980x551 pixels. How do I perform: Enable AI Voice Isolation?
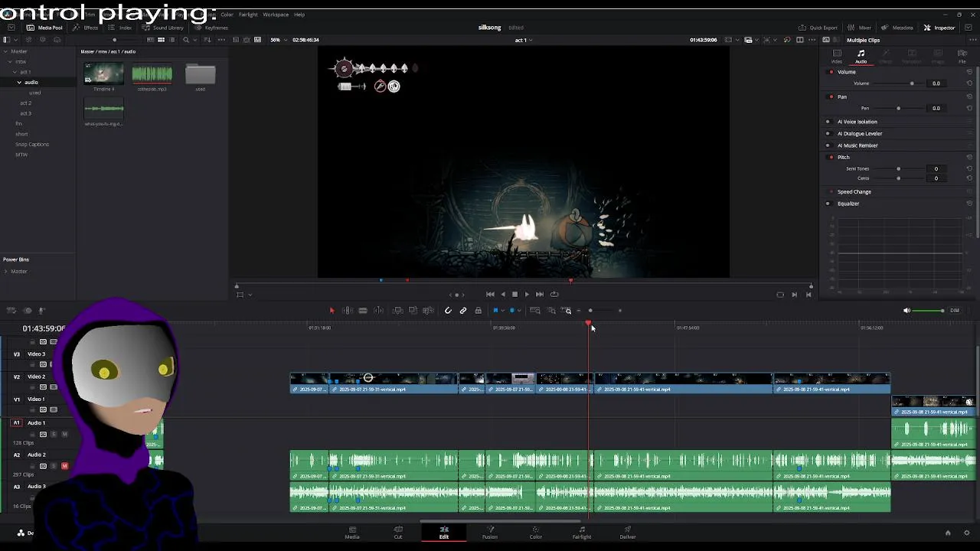(x=828, y=122)
